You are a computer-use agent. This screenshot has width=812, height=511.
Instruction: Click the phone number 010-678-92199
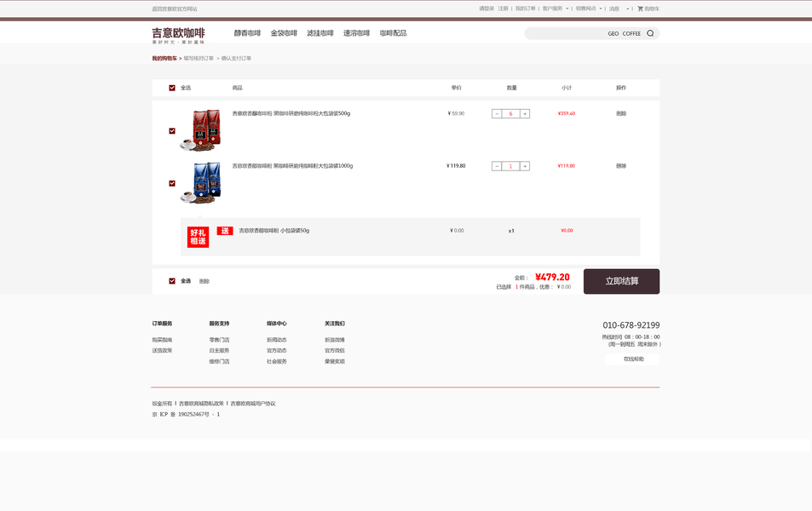[631, 325]
